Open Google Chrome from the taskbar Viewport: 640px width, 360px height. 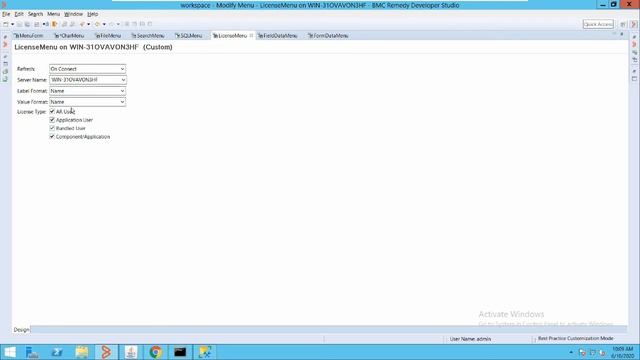pos(156,352)
